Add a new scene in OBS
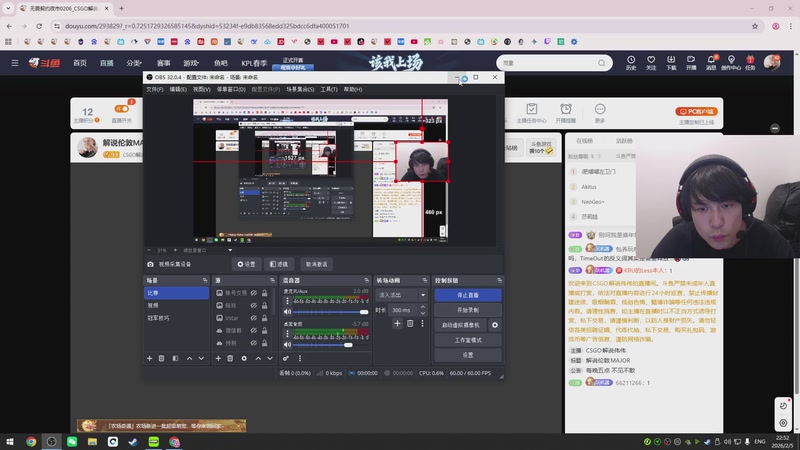This screenshot has width=800, height=450. click(x=149, y=359)
